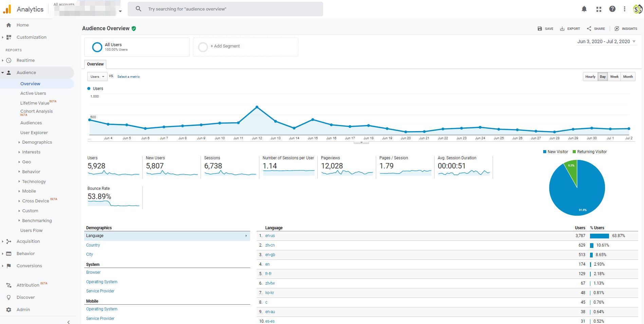Open the date range picker
Image resolution: width=644 pixels, height=324 pixels.
point(606,41)
